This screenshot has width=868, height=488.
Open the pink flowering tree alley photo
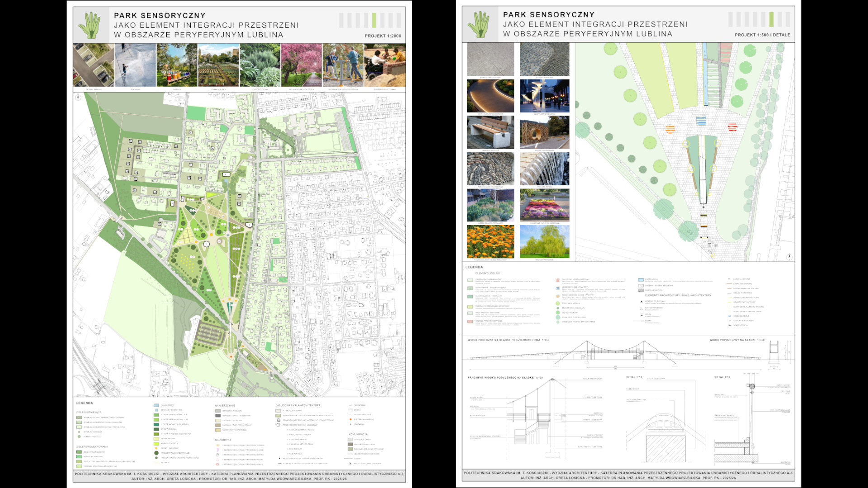tap(302, 65)
